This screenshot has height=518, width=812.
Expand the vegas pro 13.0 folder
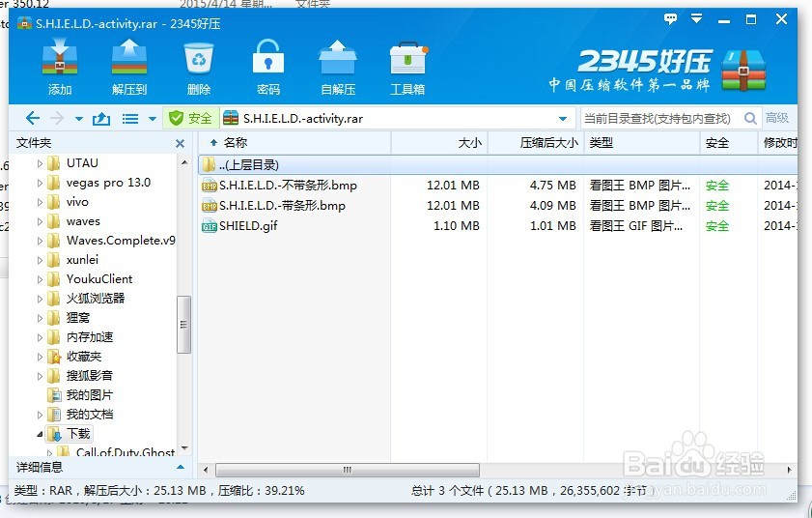pos(40,183)
